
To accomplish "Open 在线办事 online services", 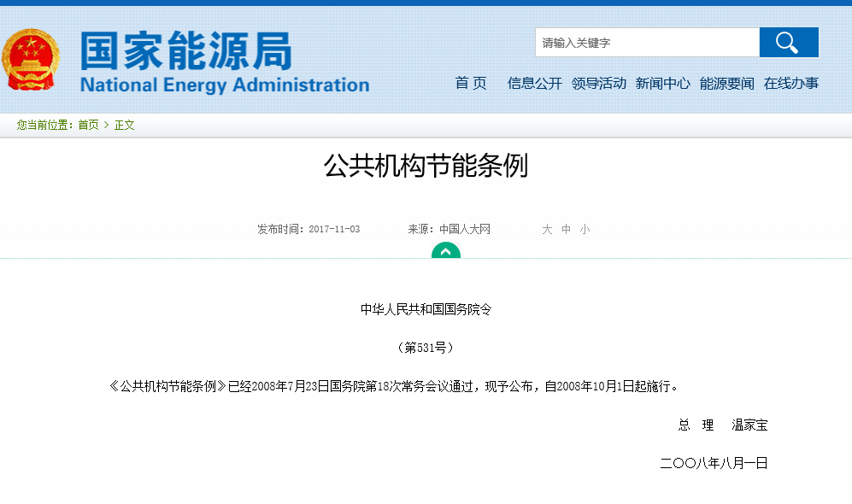I will click(x=791, y=83).
